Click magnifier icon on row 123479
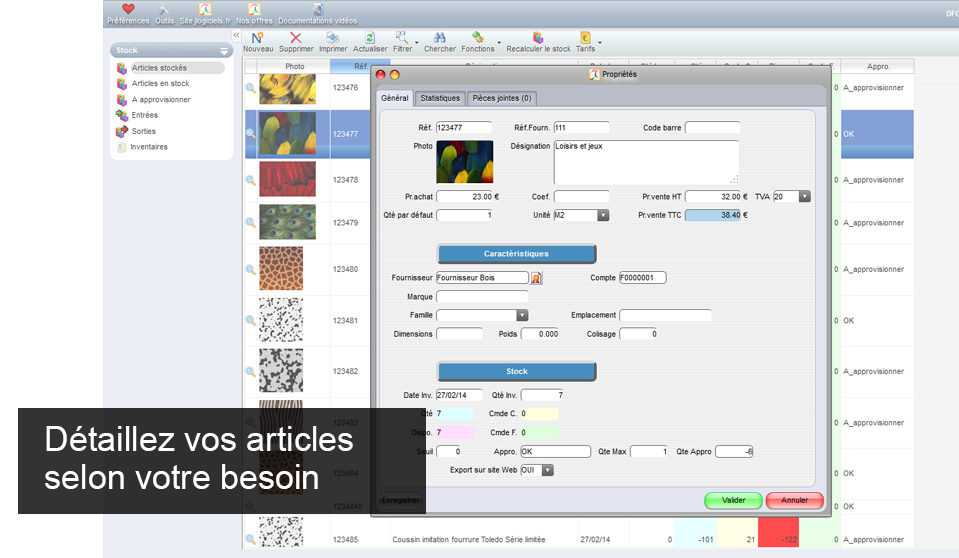959x558 pixels. point(251,223)
